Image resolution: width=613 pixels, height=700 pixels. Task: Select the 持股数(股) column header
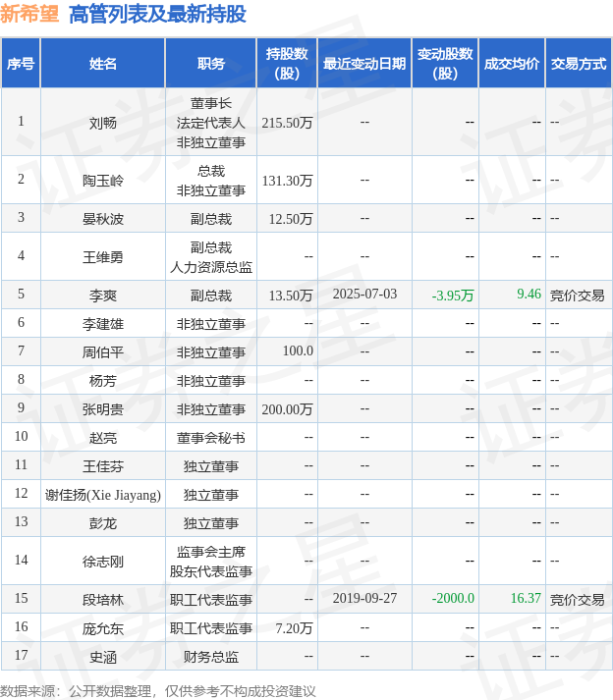coord(287,64)
